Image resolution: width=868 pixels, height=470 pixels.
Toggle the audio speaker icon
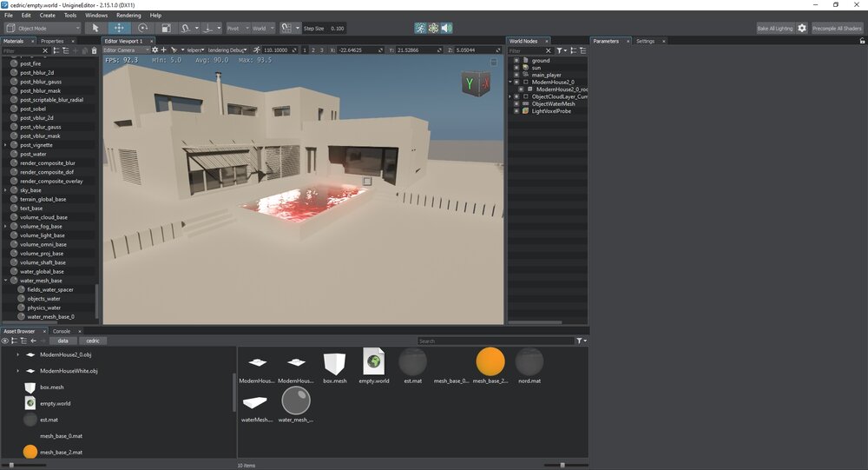tap(446, 28)
